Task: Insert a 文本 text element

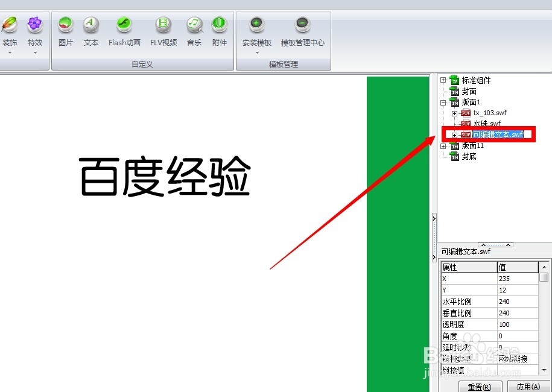Action: [x=91, y=32]
